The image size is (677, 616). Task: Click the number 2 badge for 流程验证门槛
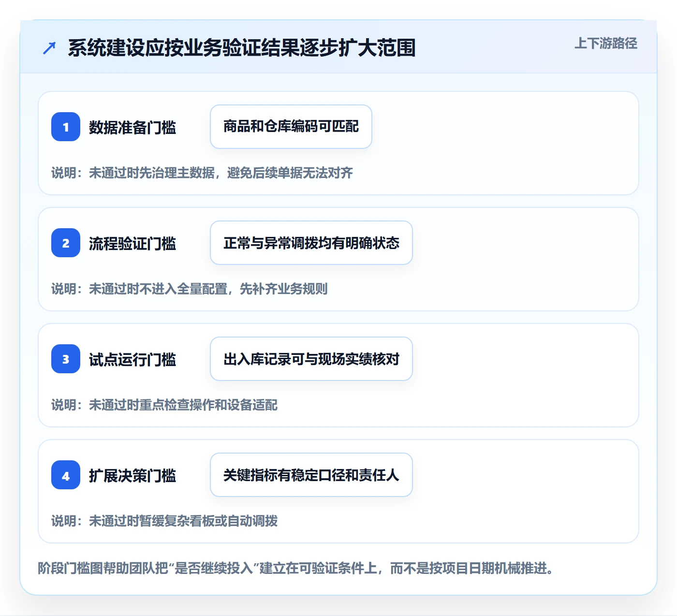click(66, 243)
